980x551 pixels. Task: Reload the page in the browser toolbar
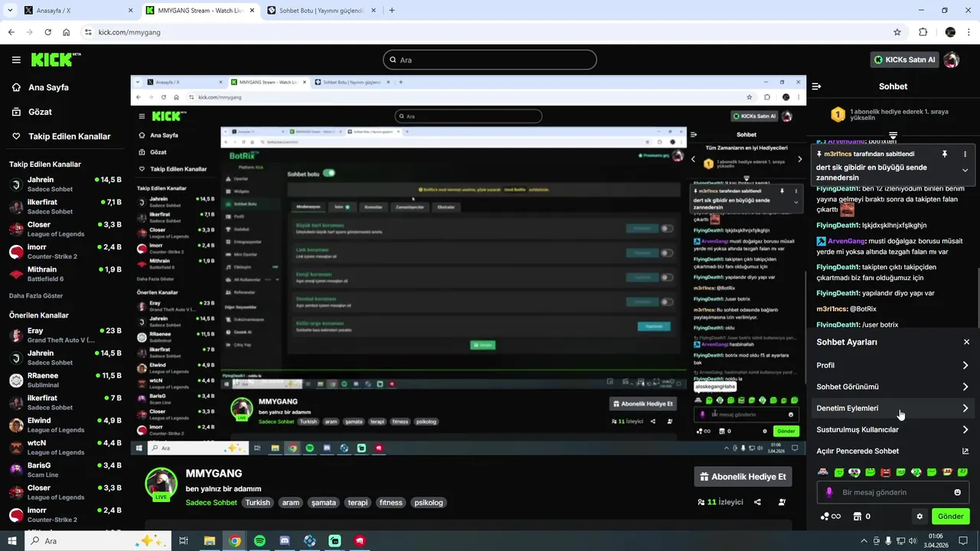coord(47,32)
